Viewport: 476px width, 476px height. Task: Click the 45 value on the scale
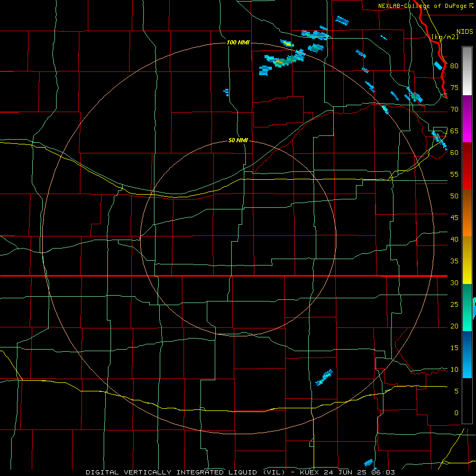454,218
